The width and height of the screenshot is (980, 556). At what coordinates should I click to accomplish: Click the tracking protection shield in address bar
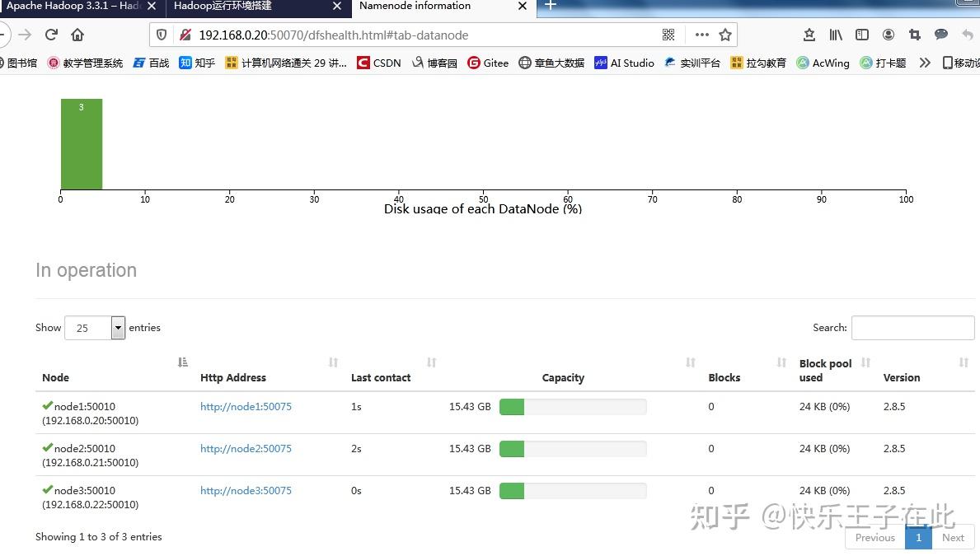[161, 35]
